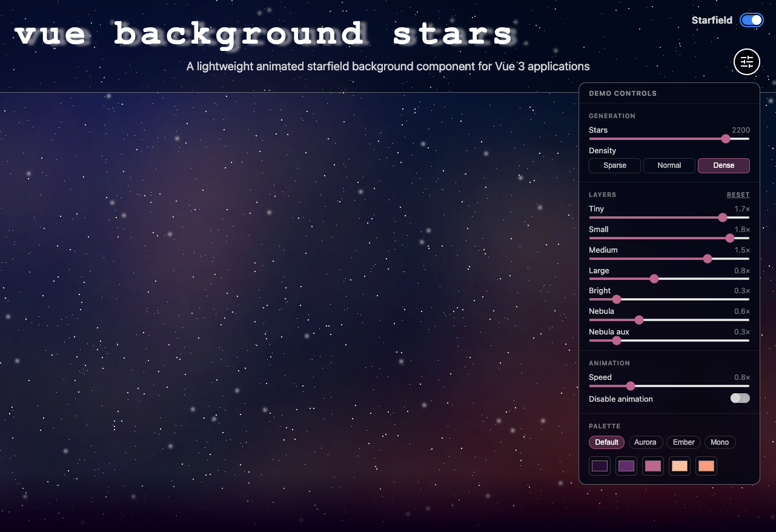Choose the Aurora palette
Viewport: 776px width, 532px height.
point(645,442)
